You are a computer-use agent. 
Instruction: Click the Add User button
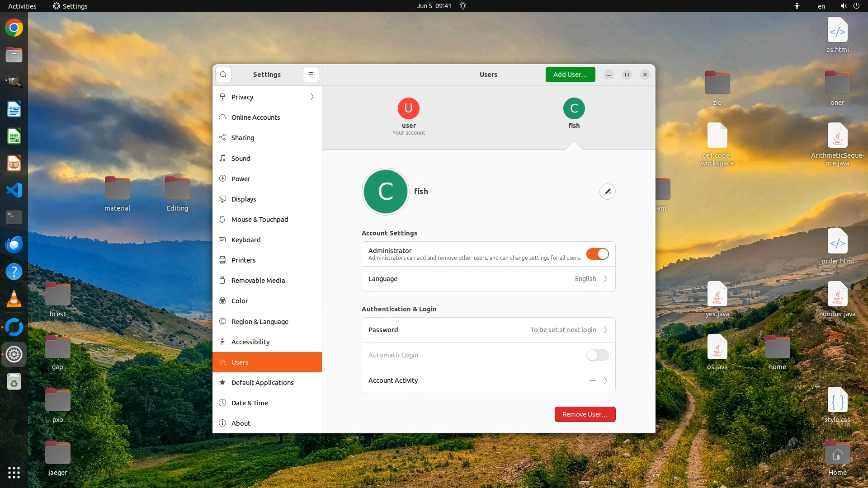click(570, 75)
